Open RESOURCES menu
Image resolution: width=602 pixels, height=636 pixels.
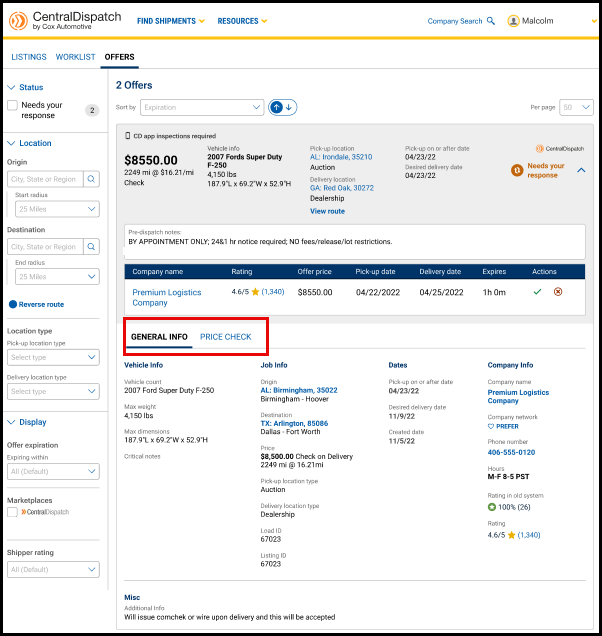point(242,21)
